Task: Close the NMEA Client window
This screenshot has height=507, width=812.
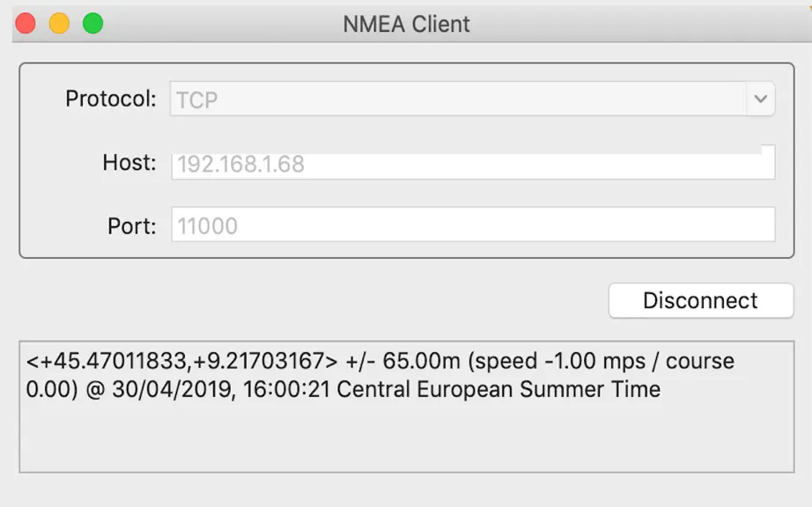Action: point(26,24)
